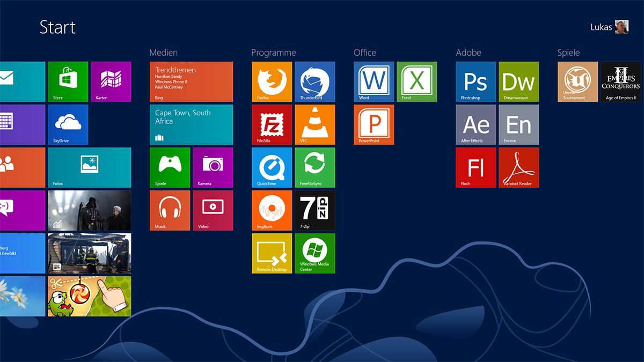Image resolution: width=644 pixels, height=362 pixels.
Task: Start Age of Empires II
Action: 620,82
